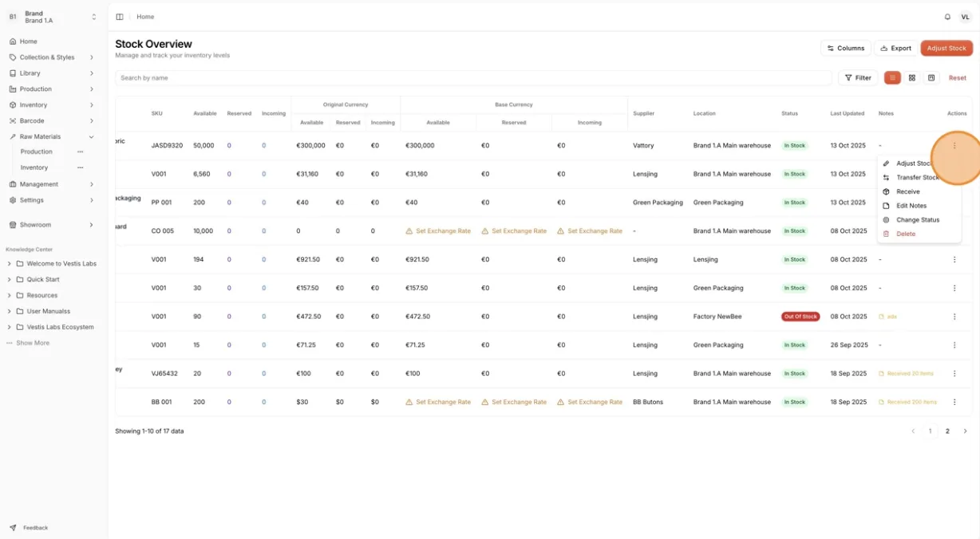Open actions menu for Factory NewBee row
980x539 pixels.
(x=954, y=317)
